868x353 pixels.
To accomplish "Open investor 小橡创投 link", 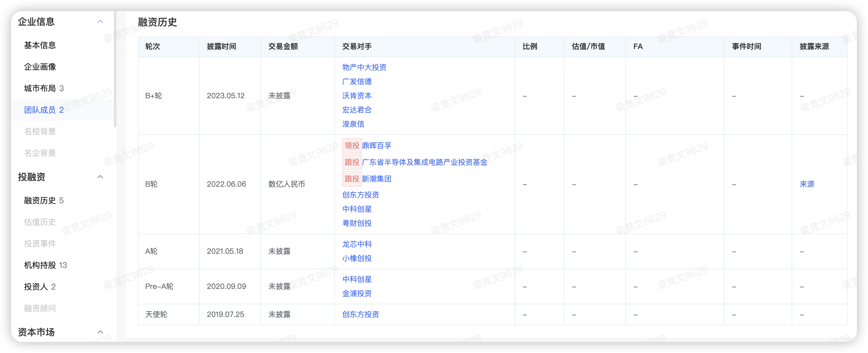I will coord(357,258).
